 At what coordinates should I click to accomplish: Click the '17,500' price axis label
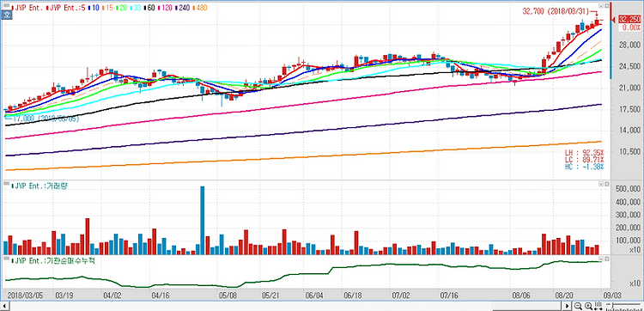tap(629, 109)
